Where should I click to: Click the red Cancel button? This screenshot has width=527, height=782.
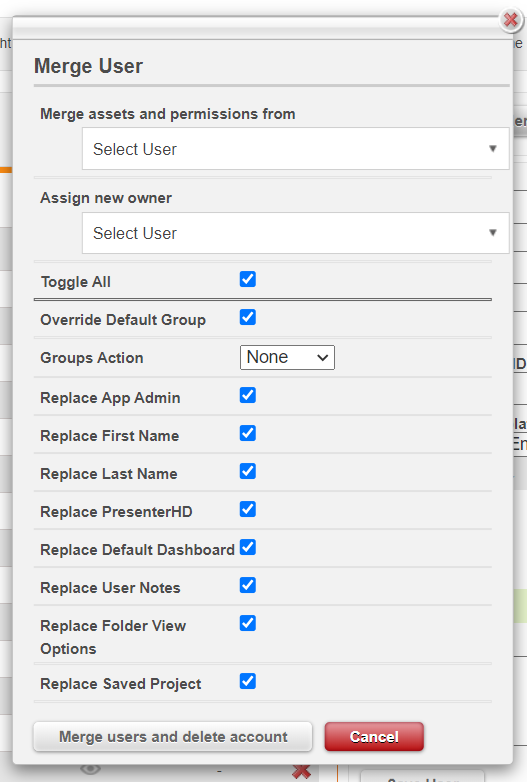pos(374,737)
